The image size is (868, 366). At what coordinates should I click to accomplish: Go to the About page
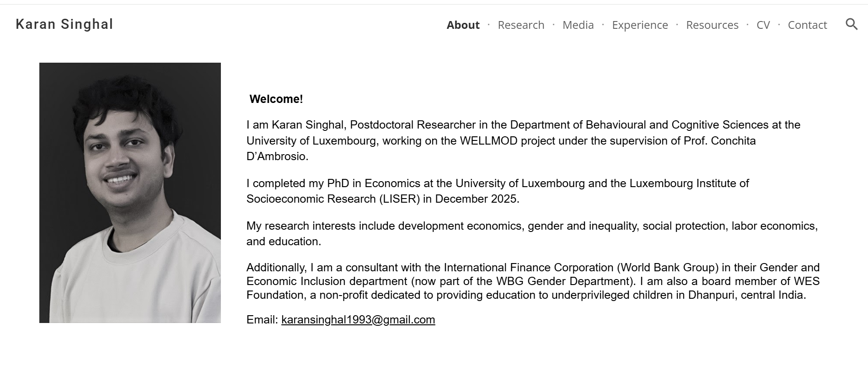pyautogui.click(x=463, y=25)
